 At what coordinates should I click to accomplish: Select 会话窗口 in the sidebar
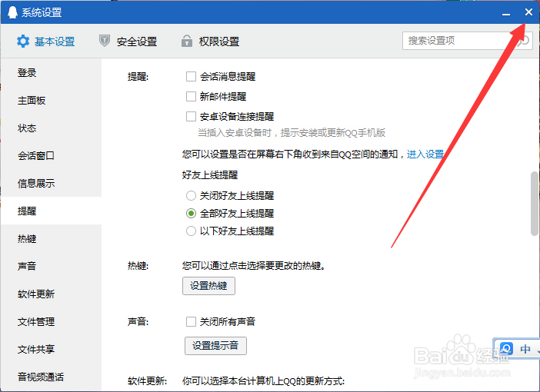51,155
